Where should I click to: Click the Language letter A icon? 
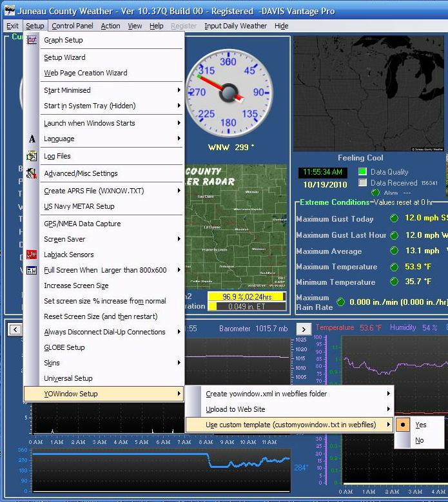[32, 139]
